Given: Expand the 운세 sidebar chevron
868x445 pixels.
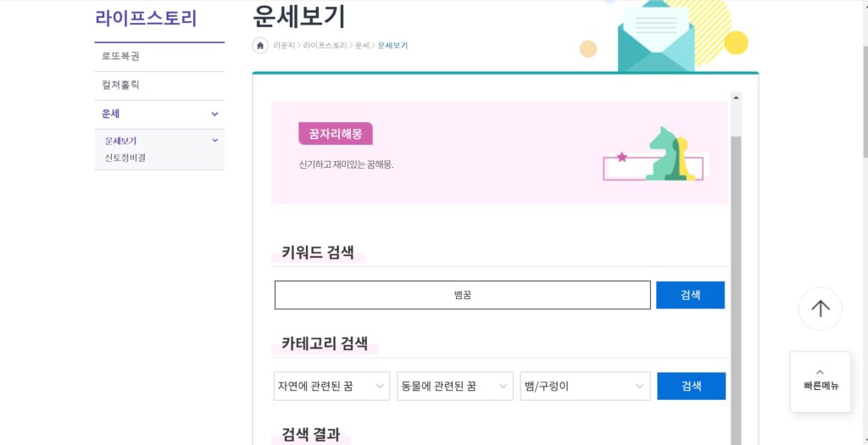Looking at the screenshot, I should click(x=214, y=114).
